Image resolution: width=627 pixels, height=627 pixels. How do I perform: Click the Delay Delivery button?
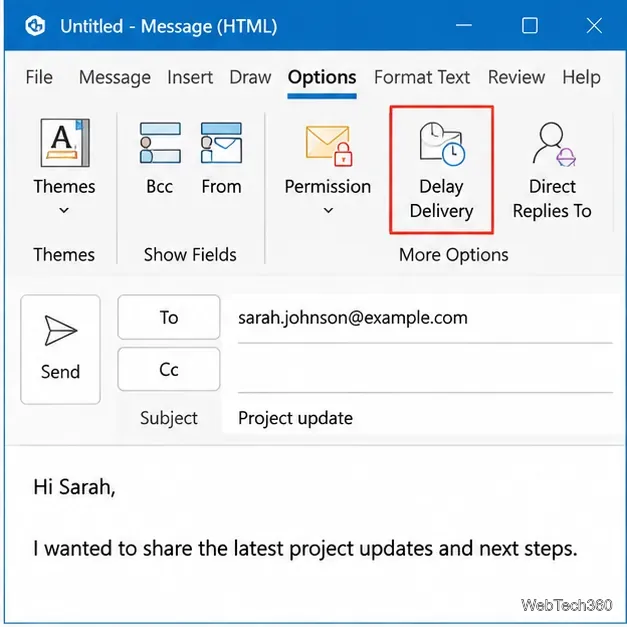[441, 170]
